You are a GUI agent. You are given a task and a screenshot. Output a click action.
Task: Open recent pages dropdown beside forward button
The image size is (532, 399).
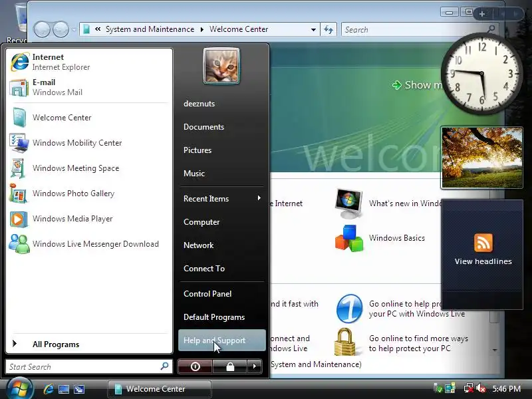[x=74, y=29]
